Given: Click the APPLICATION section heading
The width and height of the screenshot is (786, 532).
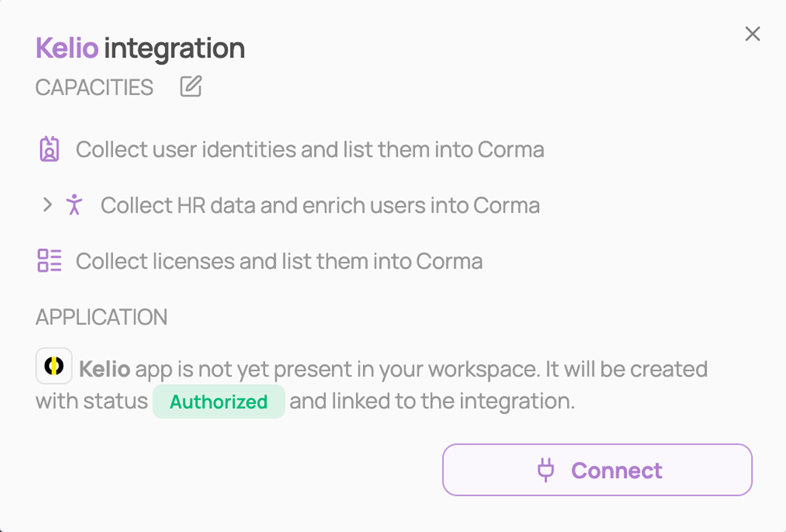Looking at the screenshot, I should point(102,317).
